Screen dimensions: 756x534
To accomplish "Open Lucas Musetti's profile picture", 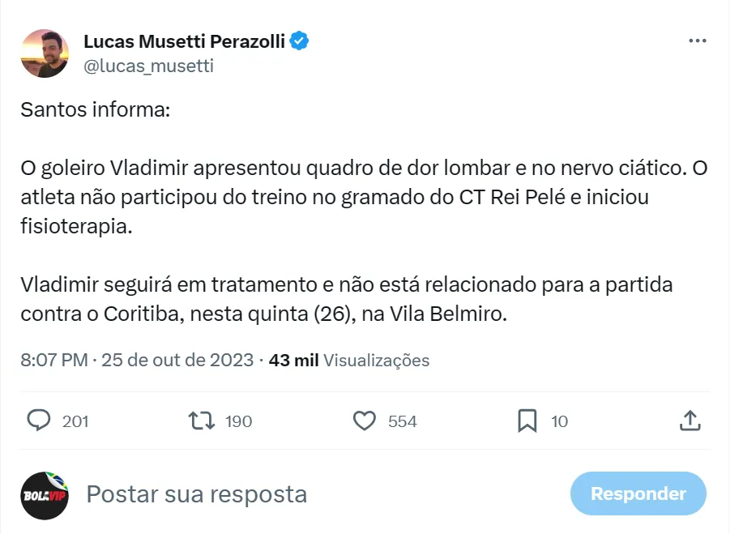I will tap(45, 53).
